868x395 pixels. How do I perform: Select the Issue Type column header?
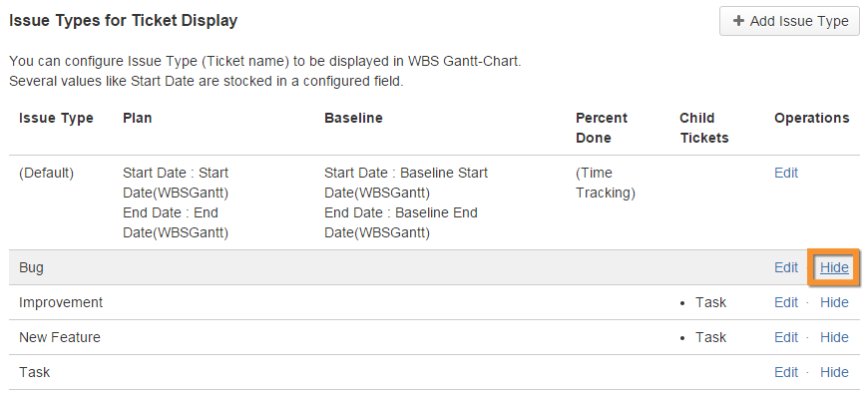tap(56, 119)
